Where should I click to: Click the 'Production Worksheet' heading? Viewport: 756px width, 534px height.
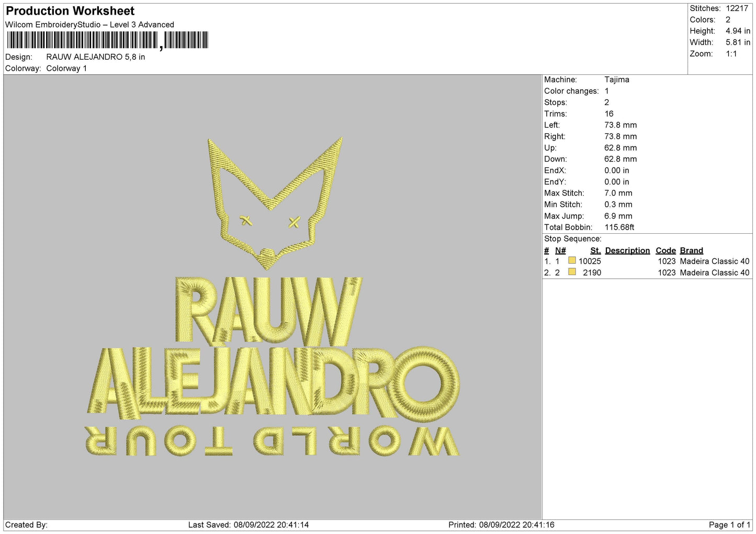tap(70, 11)
